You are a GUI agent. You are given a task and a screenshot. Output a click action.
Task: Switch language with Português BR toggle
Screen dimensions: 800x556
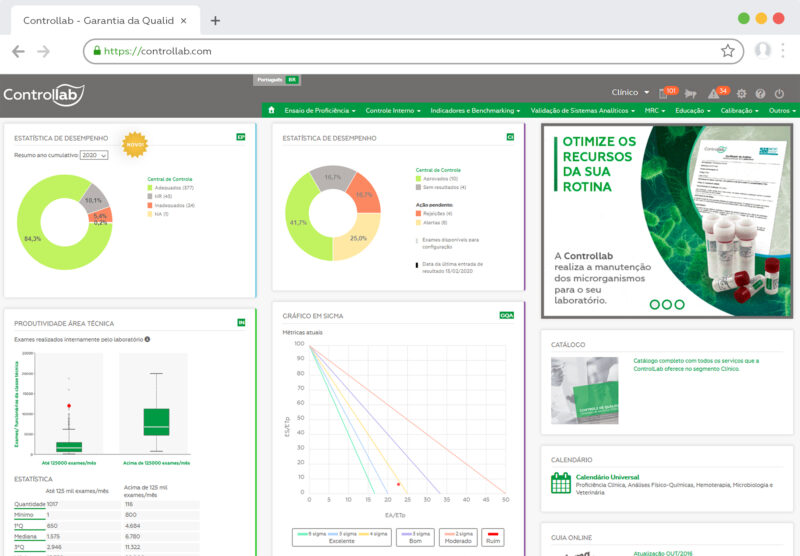point(277,80)
